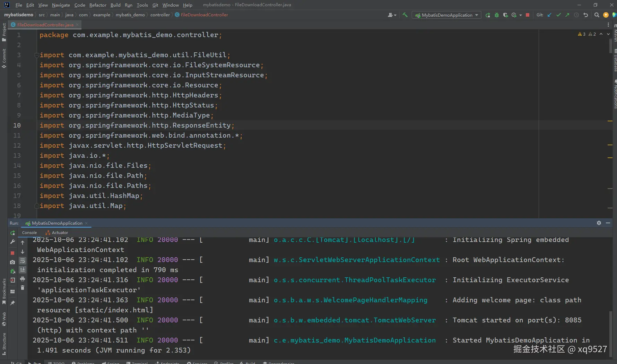Pin the Run tab with pin icon
The width and height of the screenshot is (617, 364).
tap(12, 303)
